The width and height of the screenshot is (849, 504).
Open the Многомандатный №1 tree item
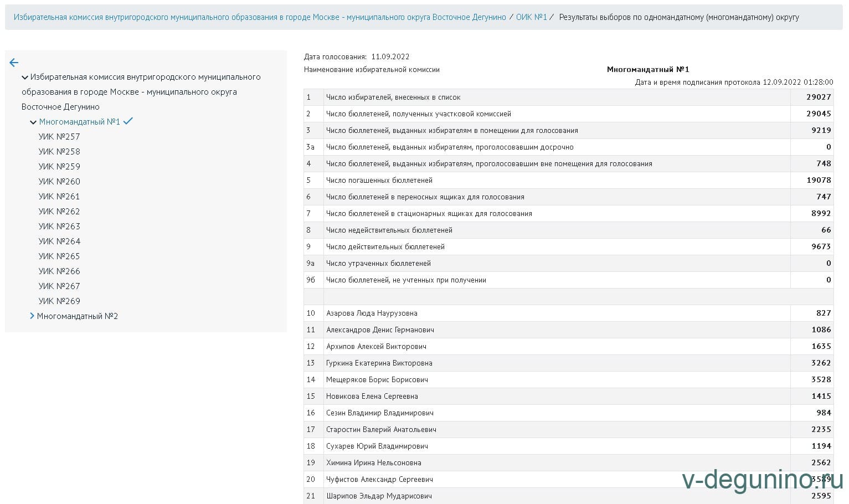[79, 122]
